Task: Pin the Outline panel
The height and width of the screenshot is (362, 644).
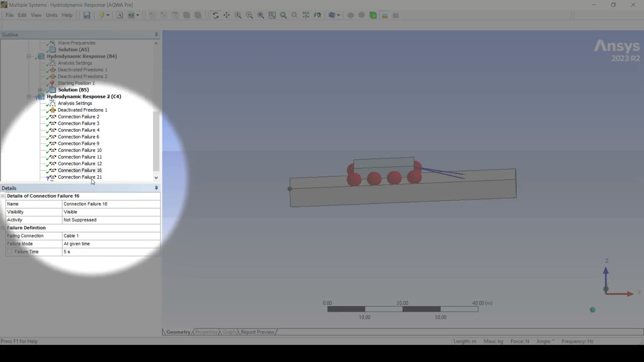Action: [156, 35]
